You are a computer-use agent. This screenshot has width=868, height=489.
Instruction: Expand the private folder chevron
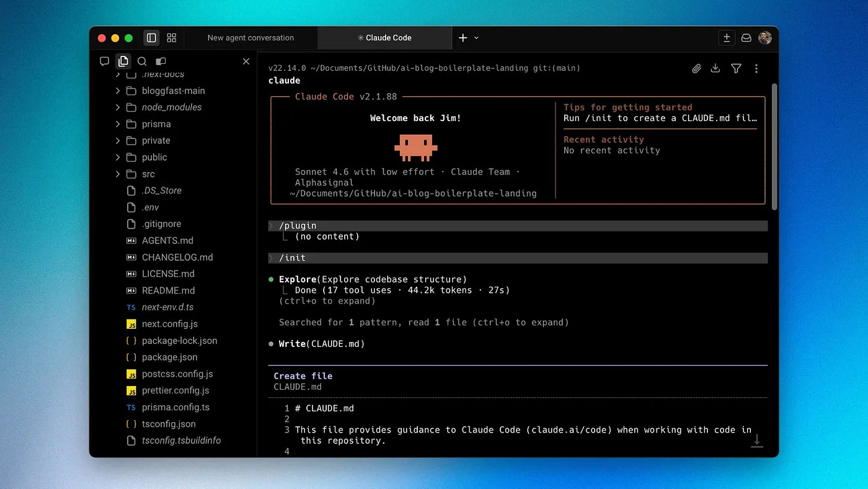tap(118, 141)
